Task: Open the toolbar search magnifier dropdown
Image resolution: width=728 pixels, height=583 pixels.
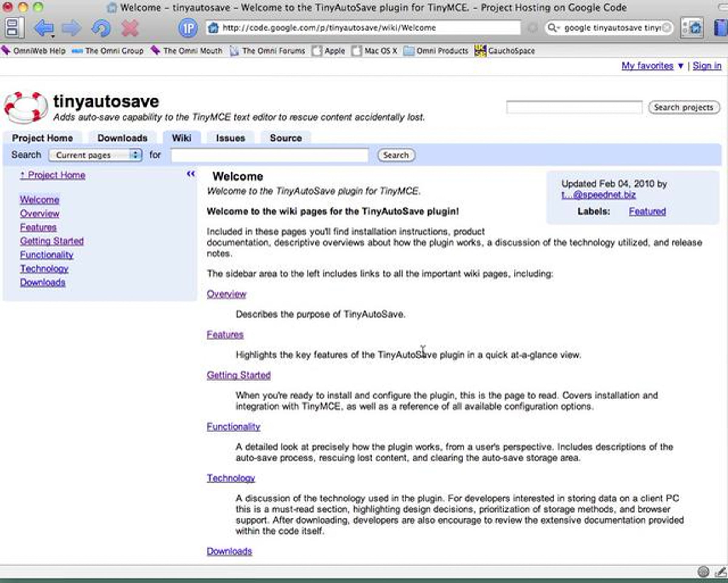Action: [x=553, y=28]
